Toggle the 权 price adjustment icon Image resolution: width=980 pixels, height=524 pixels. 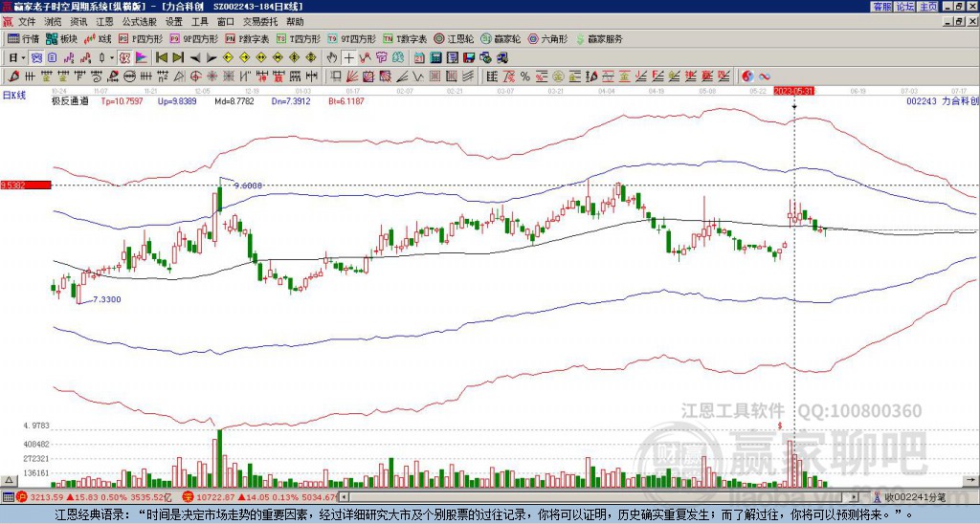pos(124,57)
